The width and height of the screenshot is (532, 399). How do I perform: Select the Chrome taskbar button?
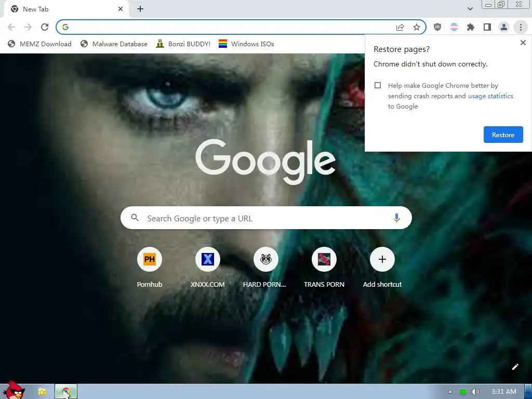[x=66, y=392]
